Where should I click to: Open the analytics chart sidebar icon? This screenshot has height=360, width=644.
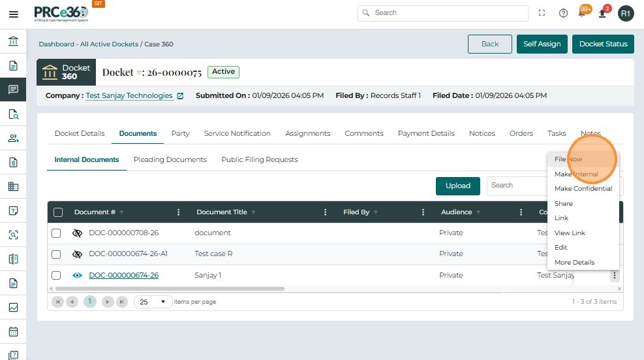(x=13, y=307)
